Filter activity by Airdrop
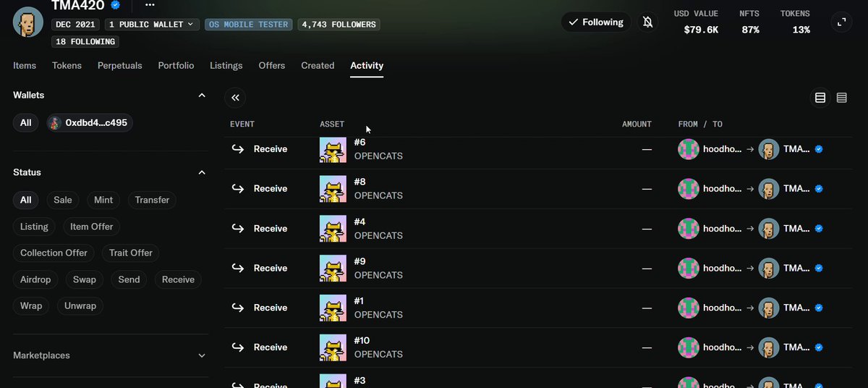This screenshot has width=868, height=388. pyautogui.click(x=35, y=279)
